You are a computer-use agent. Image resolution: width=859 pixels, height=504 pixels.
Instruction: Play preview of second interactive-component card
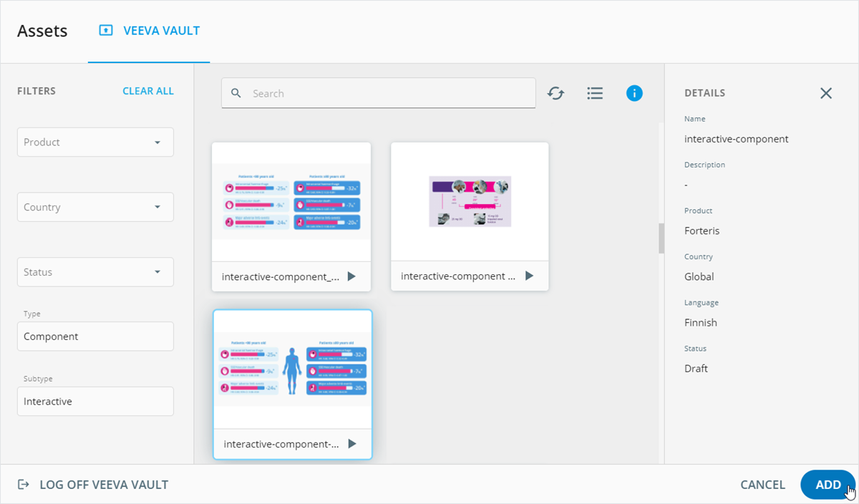tap(529, 276)
